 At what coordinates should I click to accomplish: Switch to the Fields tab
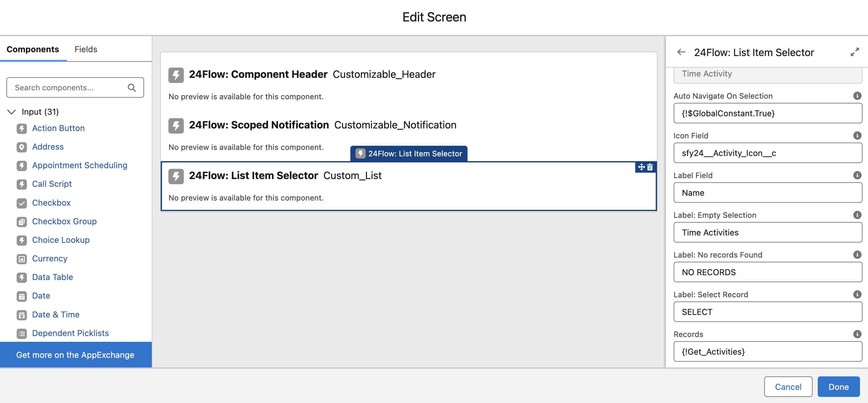coord(85,49)
